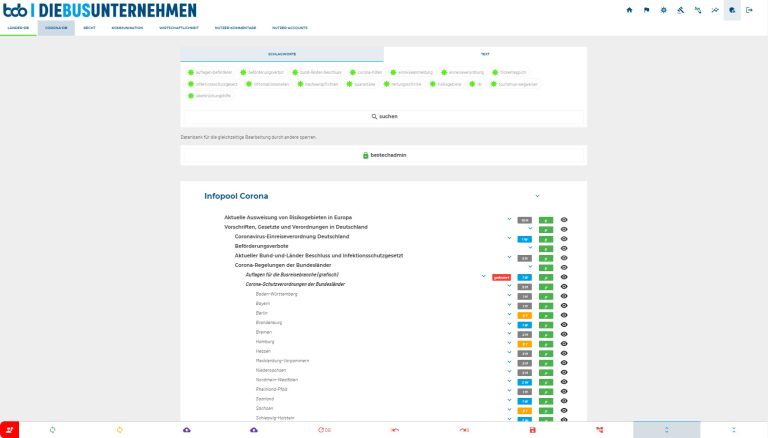Click the home icon in top bar

[x=629, y=10]
